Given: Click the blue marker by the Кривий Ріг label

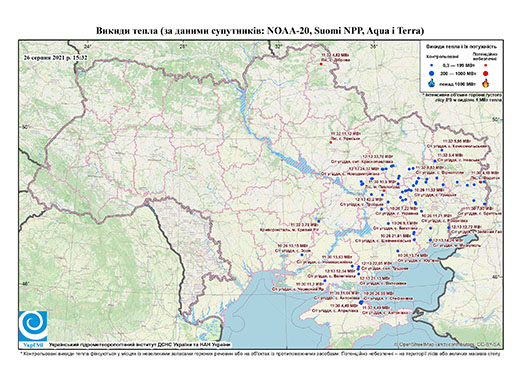Looking at the screenshot, I should click(x=319, y=221).
